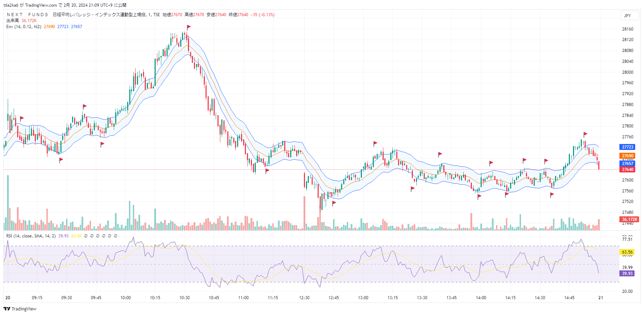Click the RSI (14, close, SMA, 14, 2) legend
This screenshot has height=315, width=644.
(31, 236)
